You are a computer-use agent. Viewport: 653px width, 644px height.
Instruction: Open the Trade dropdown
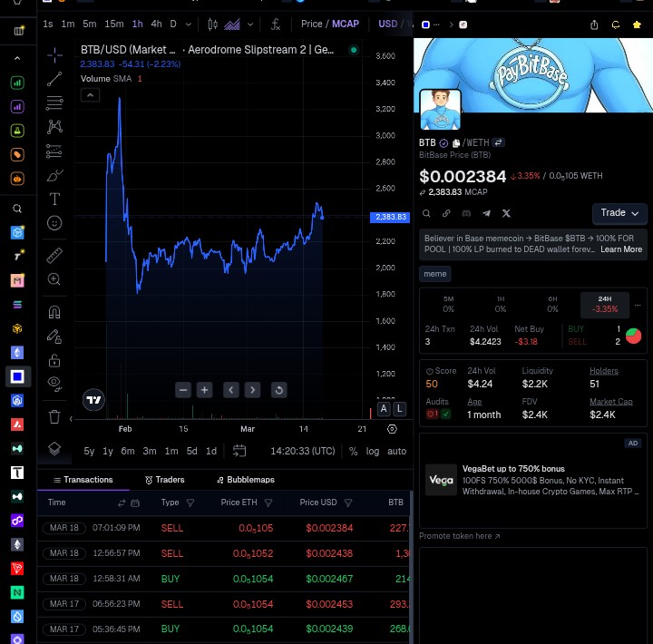coord(619,213)
